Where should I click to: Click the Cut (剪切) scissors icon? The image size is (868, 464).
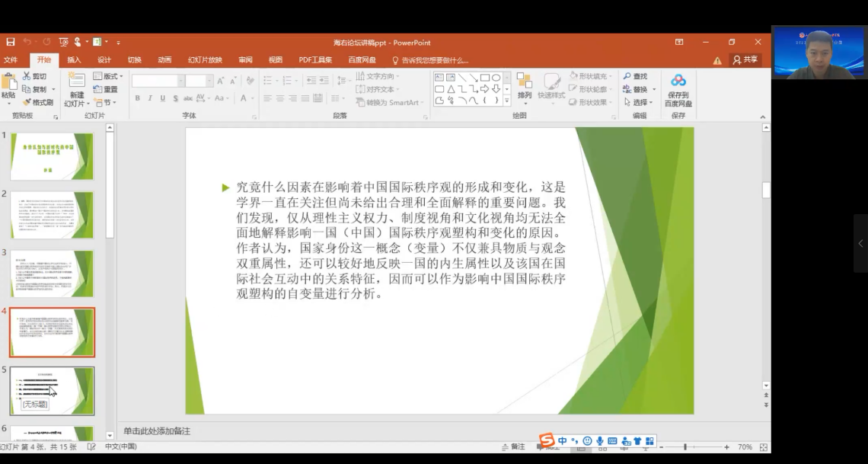(x=27, y=76)
